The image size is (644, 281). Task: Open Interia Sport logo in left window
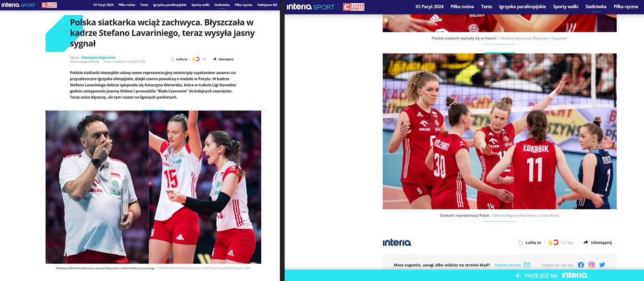(19, 5)
